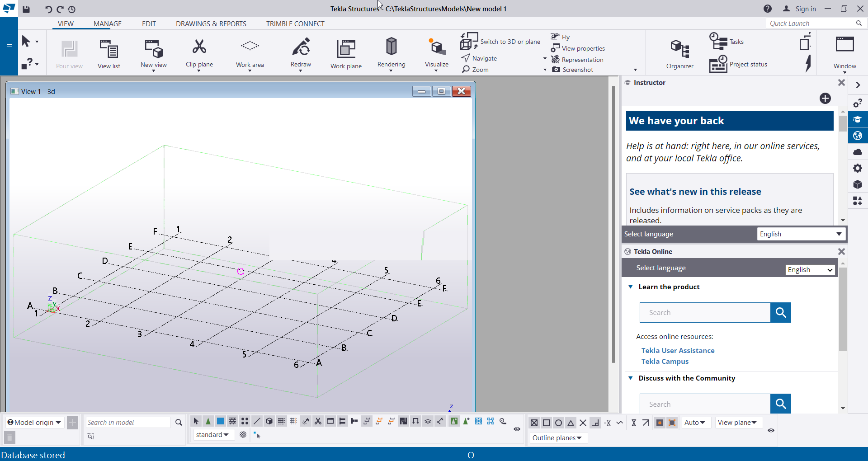
Task: Open the Tasks tool
Action: [x=727, y=41]
